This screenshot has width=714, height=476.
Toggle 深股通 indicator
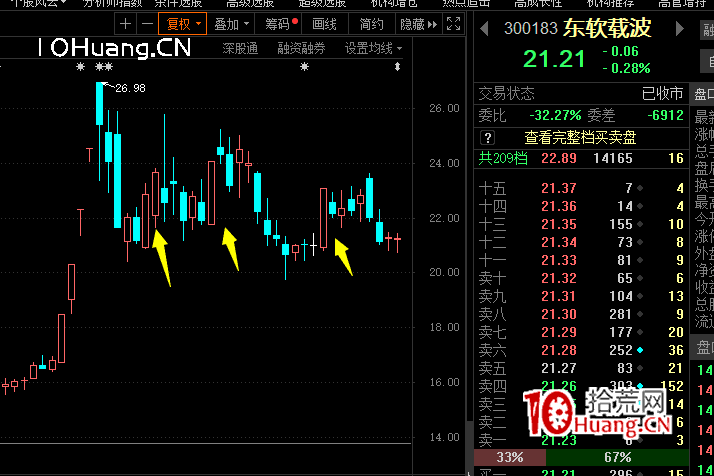click(x=240, y=48)
